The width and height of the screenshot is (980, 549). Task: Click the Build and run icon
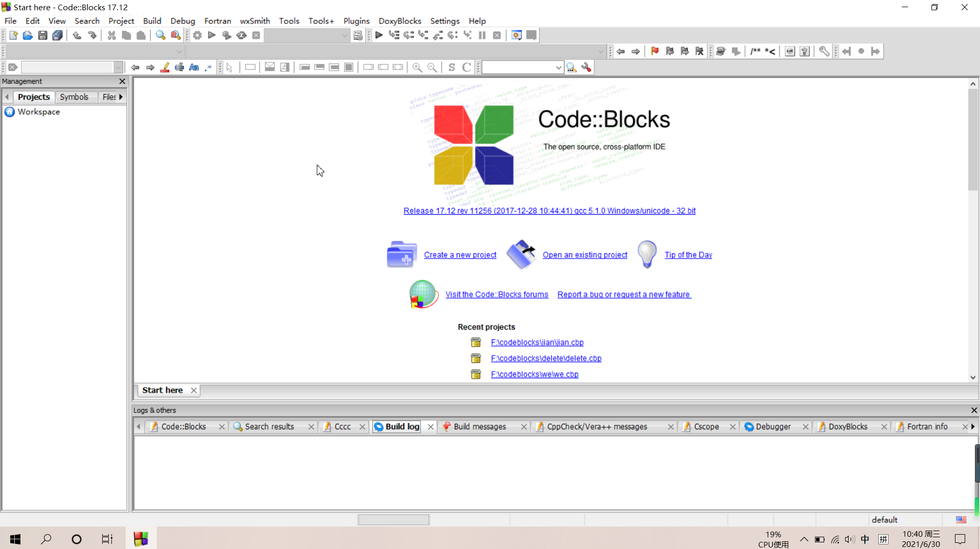tap(227, 35)
